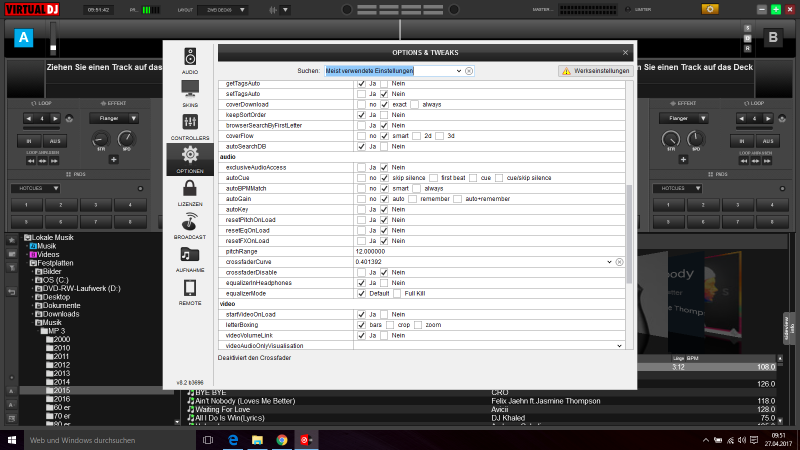Select always for autoBPMMatch
The image size is (800, 450).
click(x=417, y=188)
